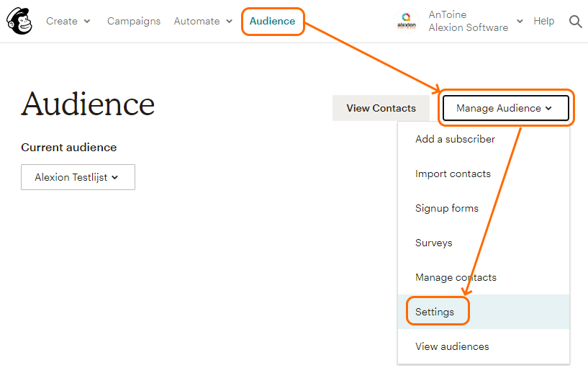588x378 pixels.
Task: Click the Mailchimp monkey logo
Action: click(19, 21)
